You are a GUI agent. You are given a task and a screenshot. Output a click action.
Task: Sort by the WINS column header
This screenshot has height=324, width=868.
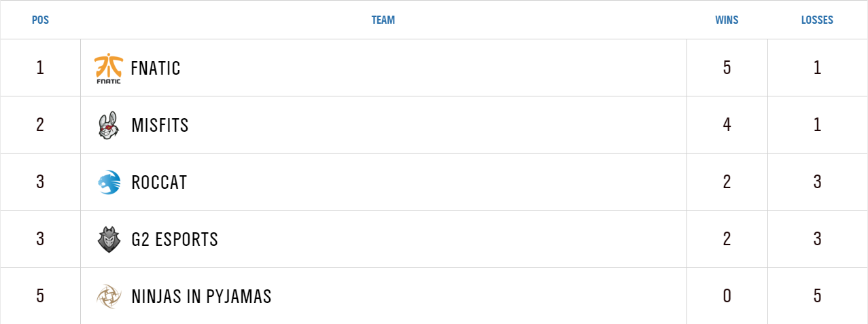[x=727, y=20]
